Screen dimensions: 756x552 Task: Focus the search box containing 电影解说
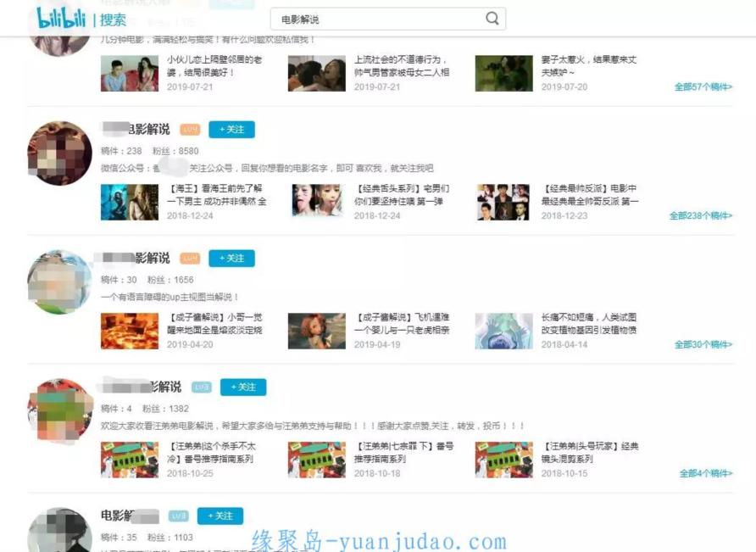[x=387, y=20]
